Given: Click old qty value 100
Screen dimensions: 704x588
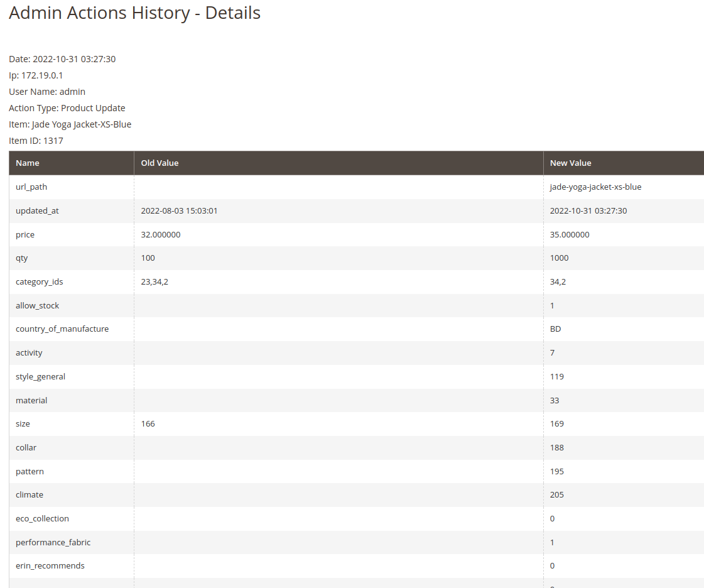Looking at the screenshot, I should coord(148,258).
